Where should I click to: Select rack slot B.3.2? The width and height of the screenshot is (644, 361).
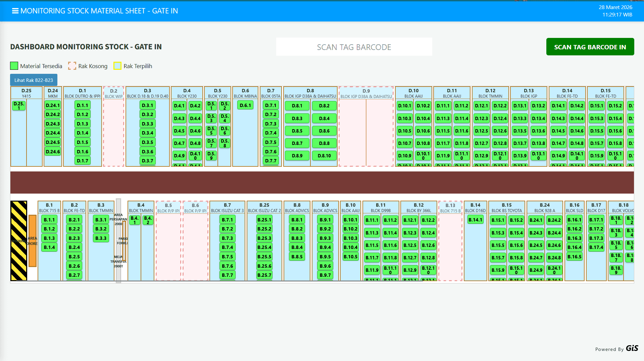point(101,229)
